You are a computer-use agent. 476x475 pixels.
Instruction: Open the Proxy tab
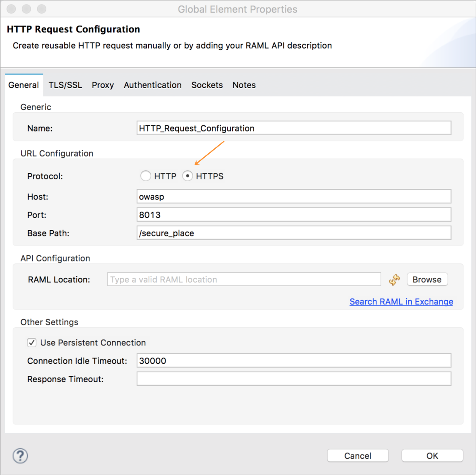click(x=102, y=85)
